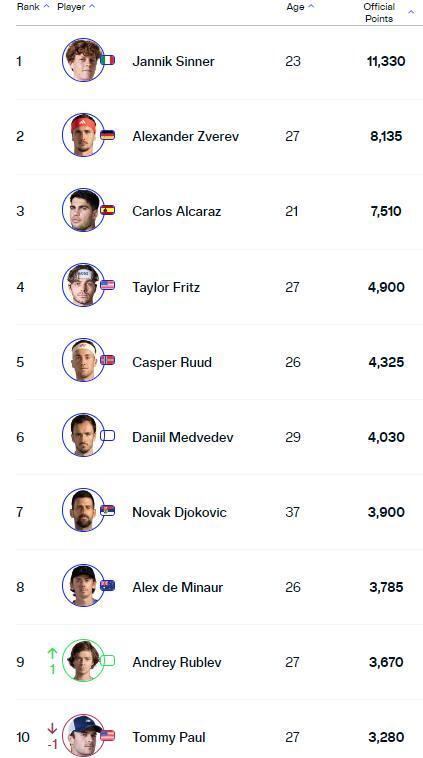Click the Australian flag icon beside de Minaur
This screenshot has width=423, height=758.
click(x=107, y=585)
